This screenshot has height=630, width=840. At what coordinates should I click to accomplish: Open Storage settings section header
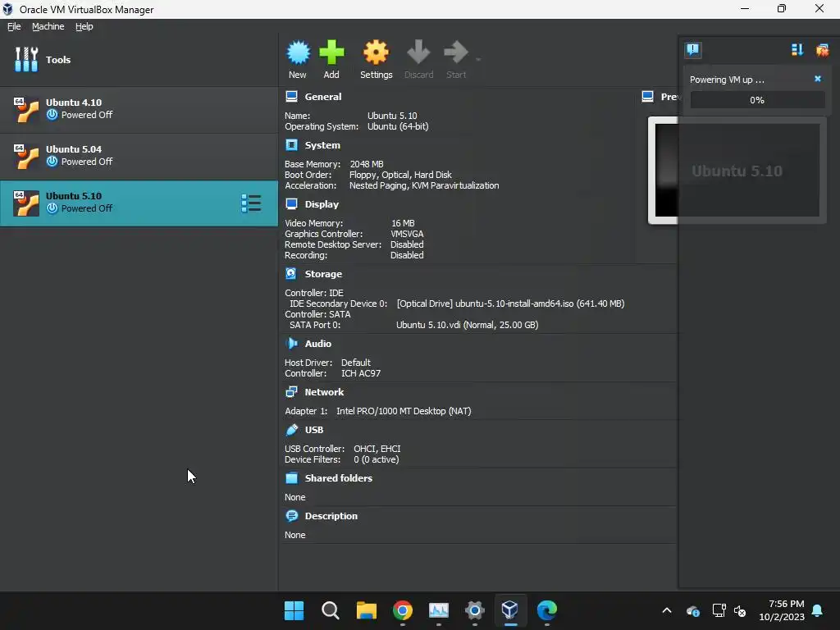click(x=323, y=274)
